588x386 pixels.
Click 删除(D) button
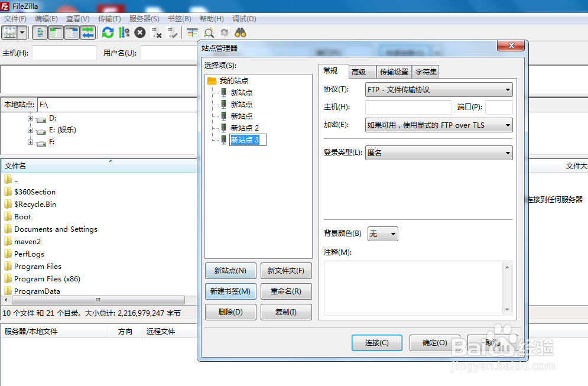click(230, 312)
